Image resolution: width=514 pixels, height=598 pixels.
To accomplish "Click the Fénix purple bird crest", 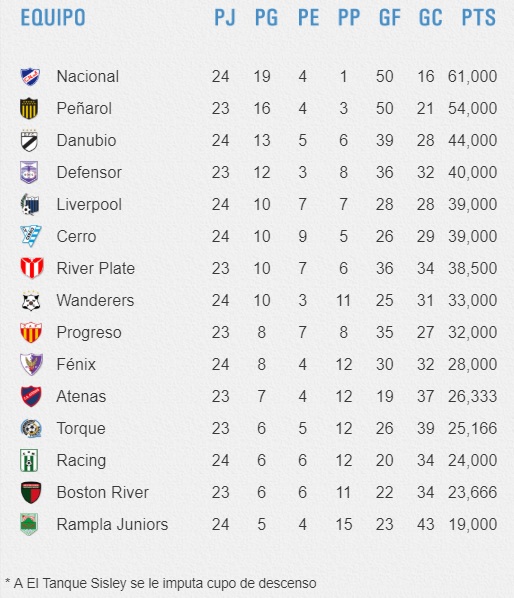I will [31, 364].
